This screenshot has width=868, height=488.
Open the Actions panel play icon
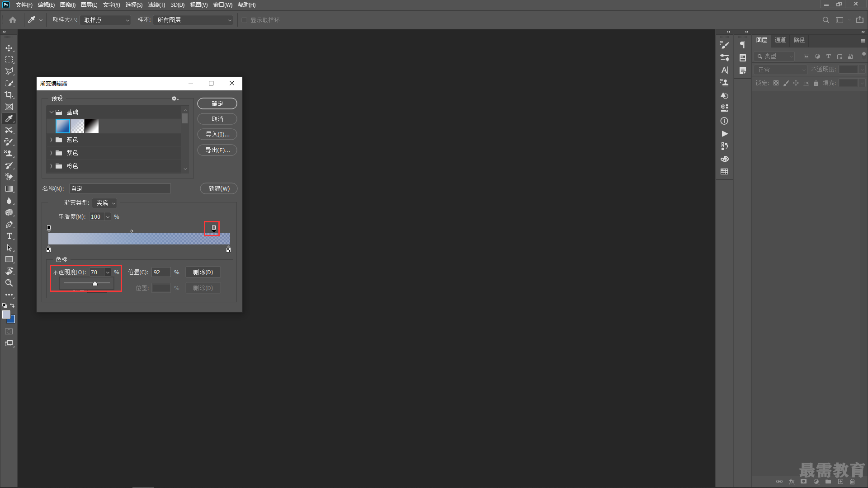pyautogui.click(x=724, y=133)
